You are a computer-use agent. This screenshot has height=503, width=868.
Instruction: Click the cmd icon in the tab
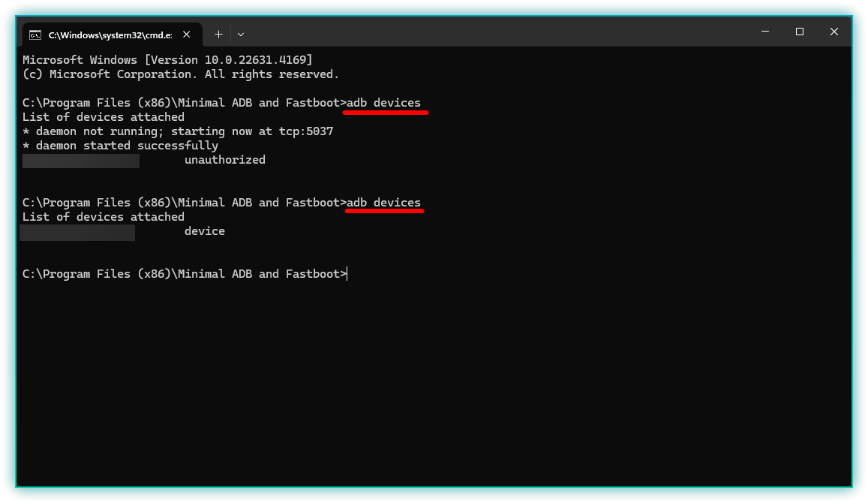point(35,35)
